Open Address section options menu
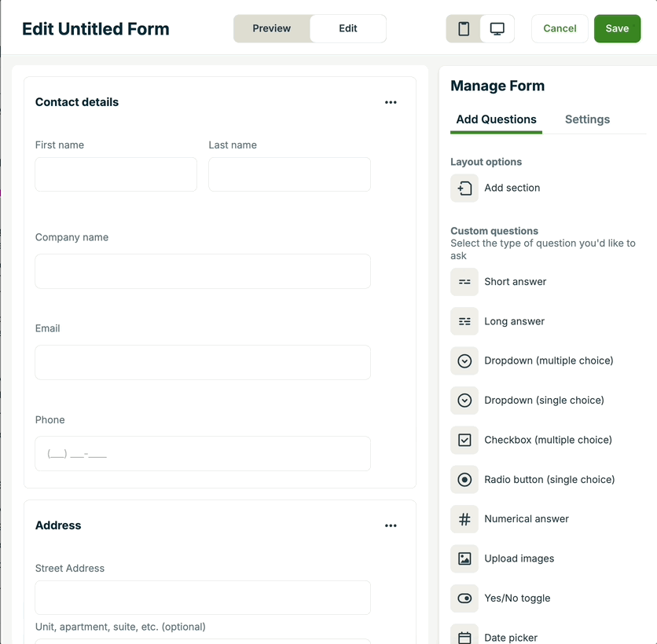The height and width of the screenshot is (644, 657). (391, 525)
